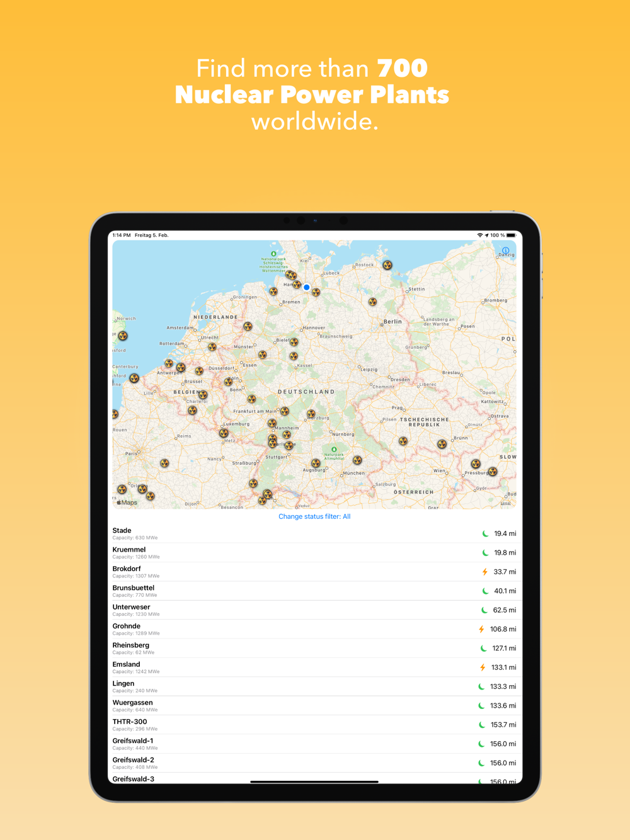
Task: Select the nuclear marker above Augsburg
Action: pos(316,463)
